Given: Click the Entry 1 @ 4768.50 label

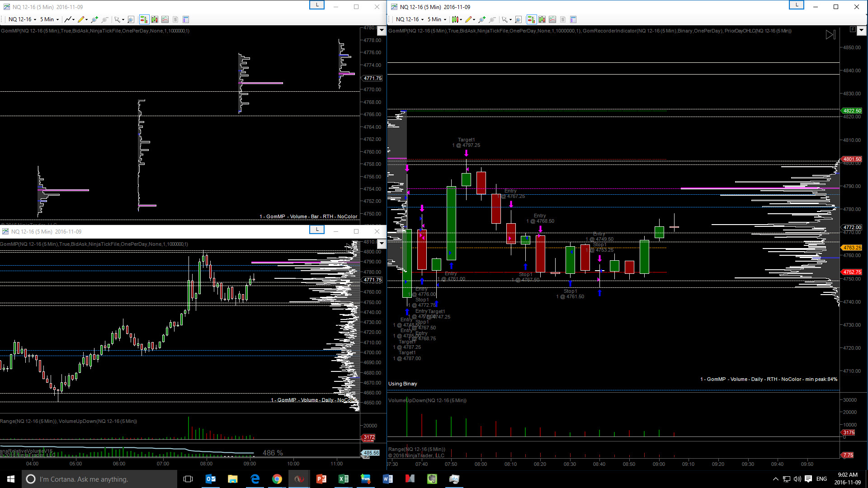Looking at the screenshot, I should (x=540, y=219).
